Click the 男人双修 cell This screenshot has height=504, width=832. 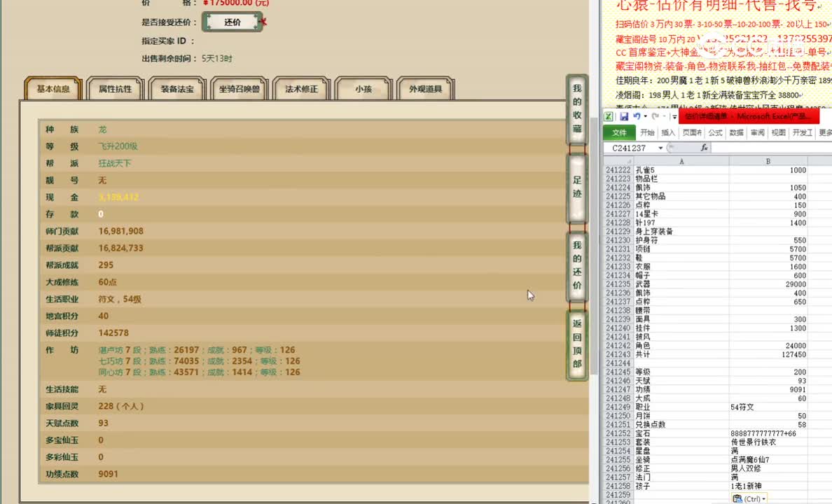pos(768,468)
